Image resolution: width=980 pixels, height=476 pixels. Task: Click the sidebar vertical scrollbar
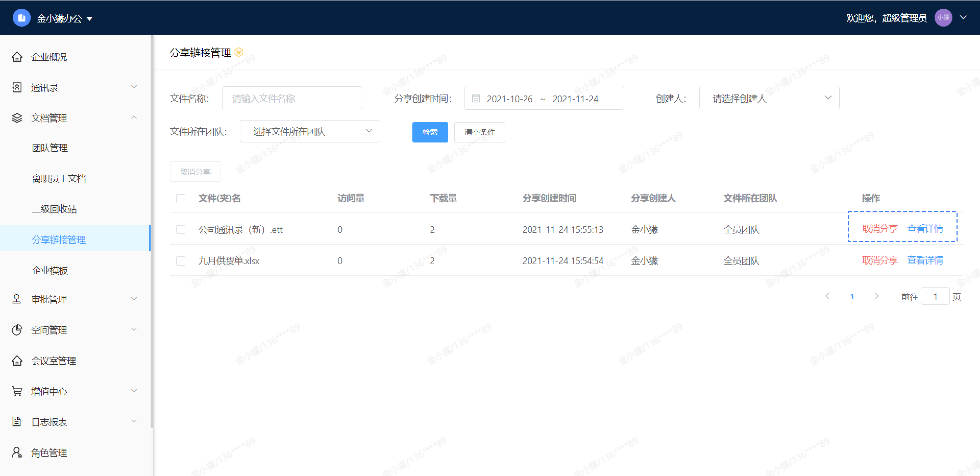(152, 232)
